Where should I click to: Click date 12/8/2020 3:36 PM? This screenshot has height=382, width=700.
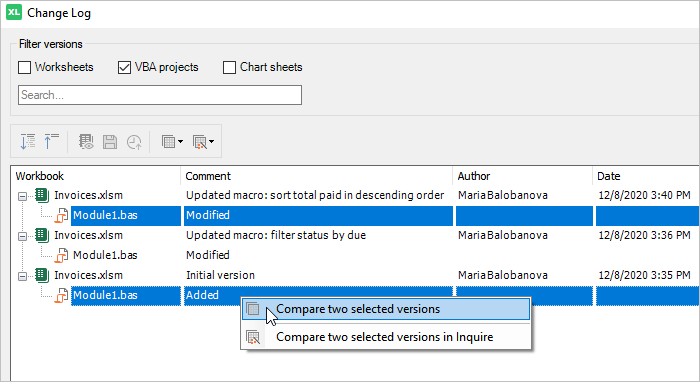pyautogui.click(x=644, y=235)
